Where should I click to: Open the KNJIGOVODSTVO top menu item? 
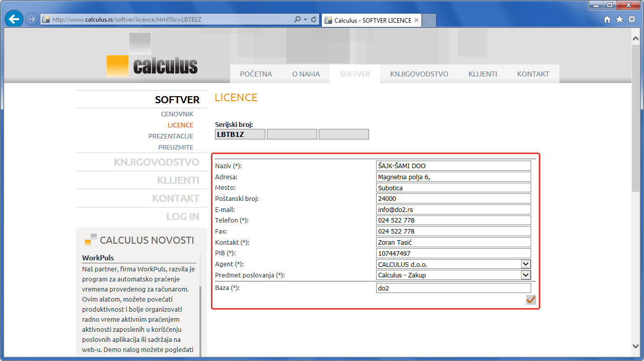tap(419, 74)
